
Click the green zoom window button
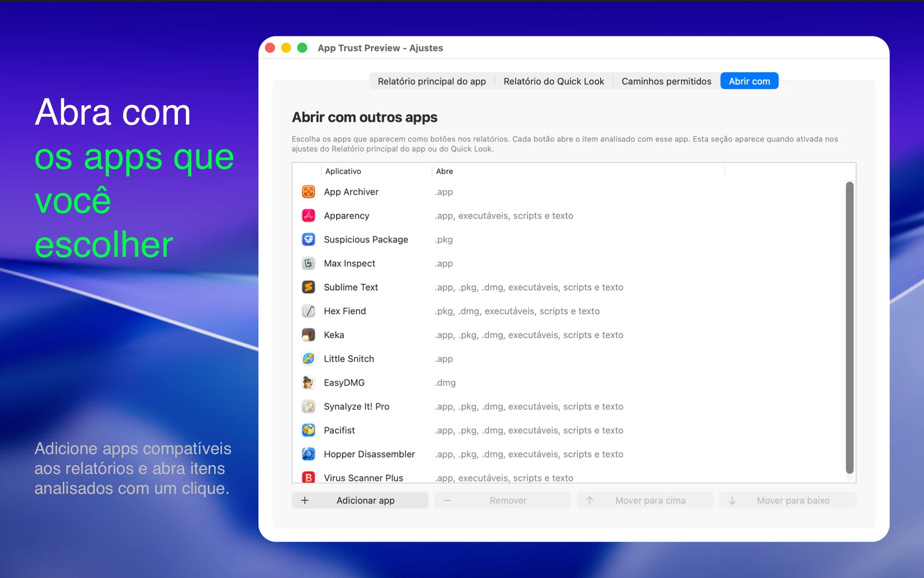[x=302, y=48]
